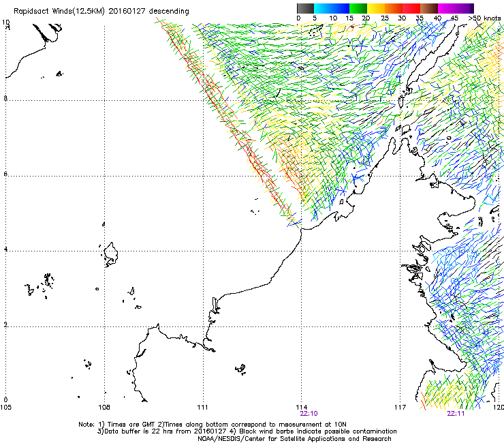Viewport: 504px width, 443px height.
Task: Click the longitude label '111'
Action: coord(202,408)
